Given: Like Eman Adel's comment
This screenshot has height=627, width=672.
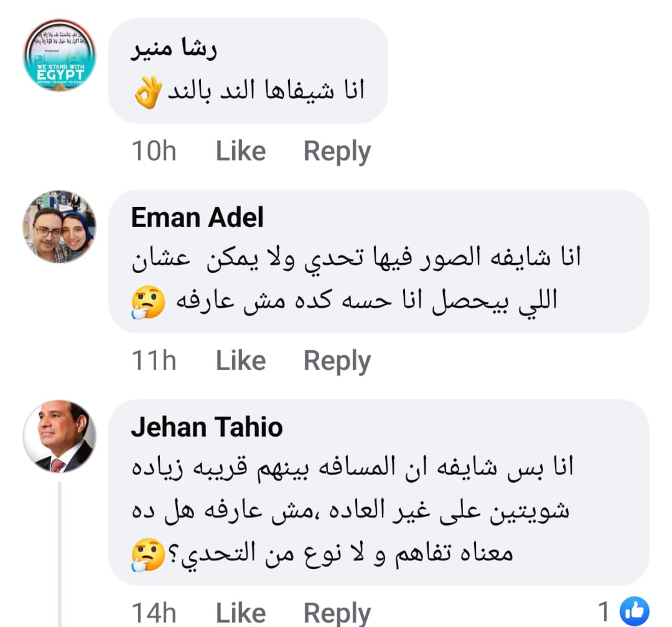Looking at the screenshot, I should point(240,361).
